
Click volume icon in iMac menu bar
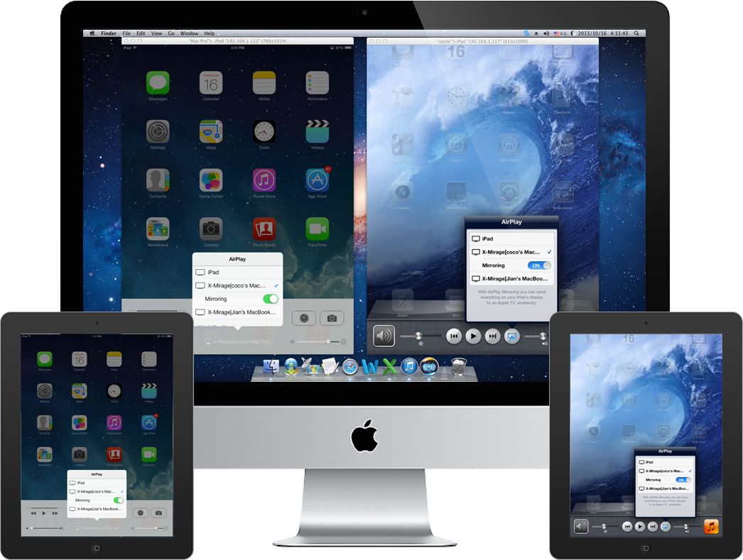coord(546,33)
